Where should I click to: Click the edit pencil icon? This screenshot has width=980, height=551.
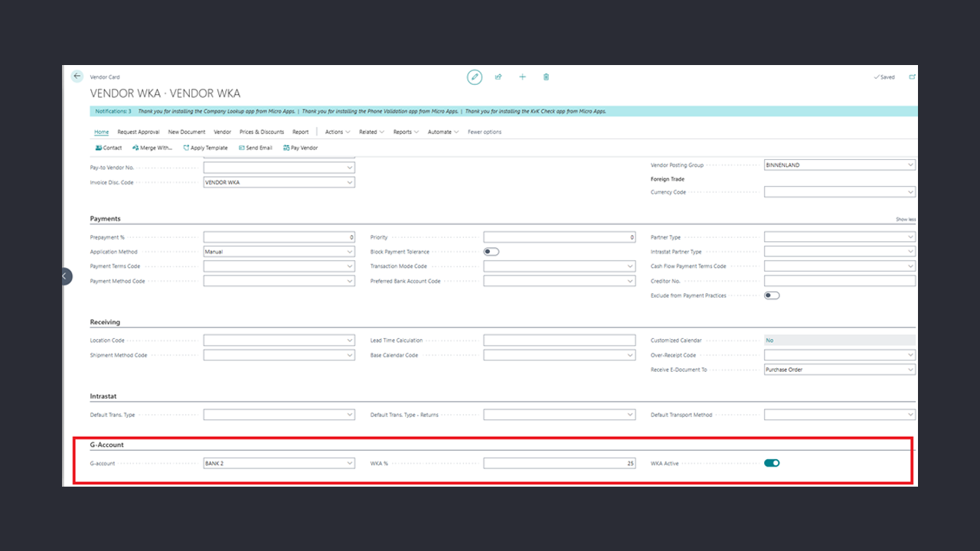point(475,77)
